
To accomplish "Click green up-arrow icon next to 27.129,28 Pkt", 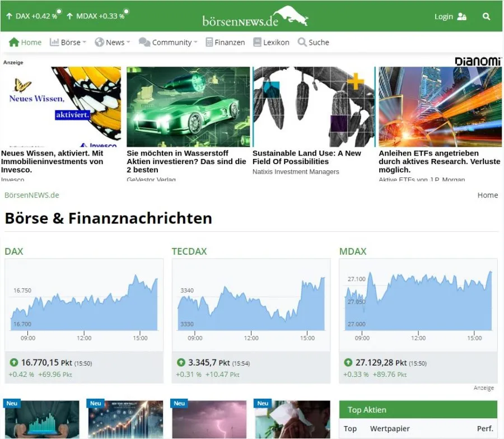I will 348,362.
